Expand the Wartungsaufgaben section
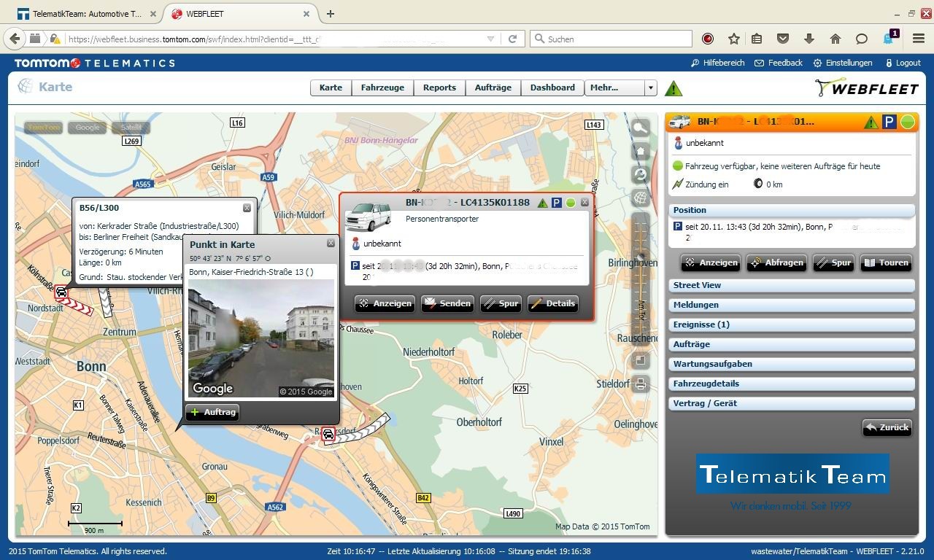The width and height of the screenshot is (934, 560). coord(792,364)
